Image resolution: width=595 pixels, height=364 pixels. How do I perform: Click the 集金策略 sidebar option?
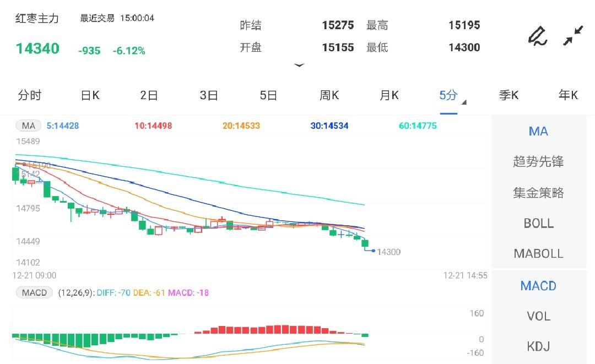pos(538,192)
